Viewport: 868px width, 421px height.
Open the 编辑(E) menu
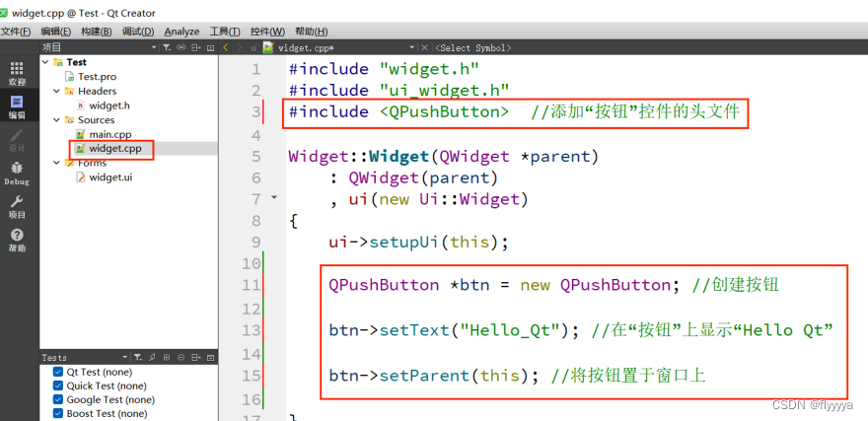click(x=56, y=32)
